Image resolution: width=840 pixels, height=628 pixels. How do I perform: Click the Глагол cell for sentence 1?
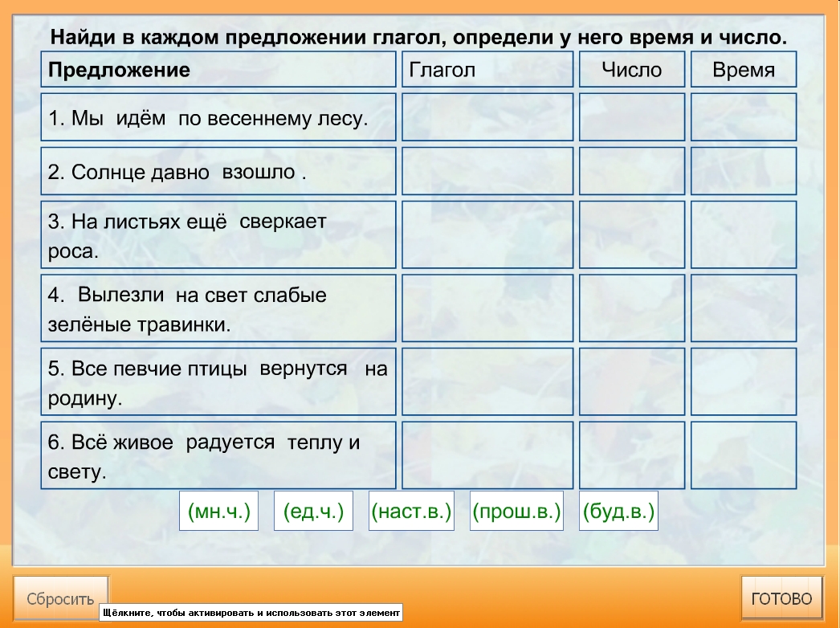pyautogui.click(x=487, y=116)
